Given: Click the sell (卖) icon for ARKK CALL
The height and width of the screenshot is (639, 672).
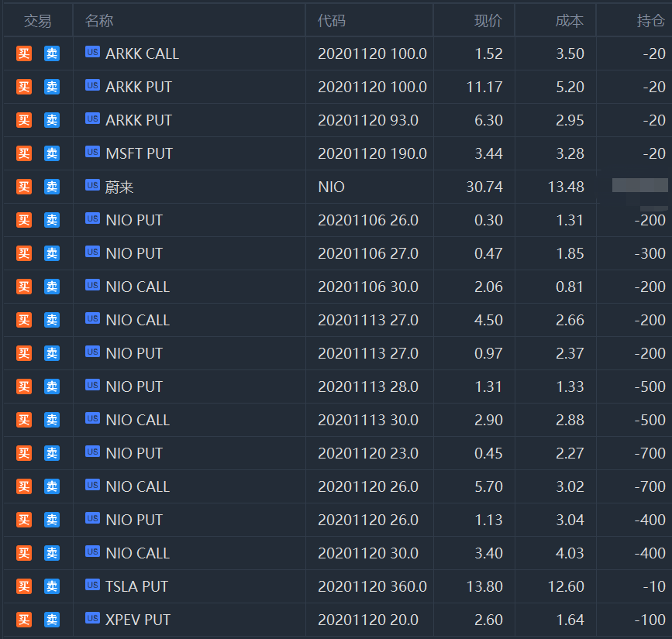Looking at the screenshot, I should 52,53.
